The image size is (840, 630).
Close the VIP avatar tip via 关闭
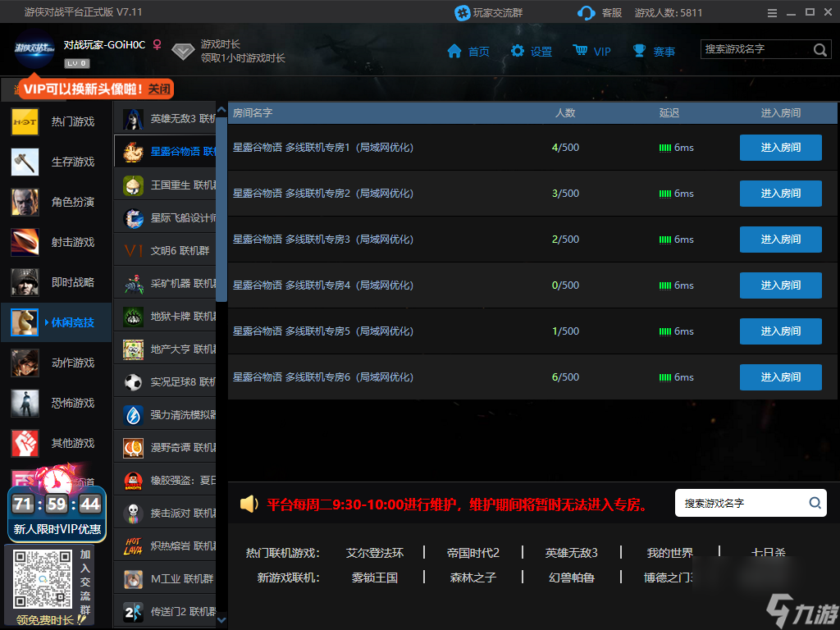click(159, 89)
